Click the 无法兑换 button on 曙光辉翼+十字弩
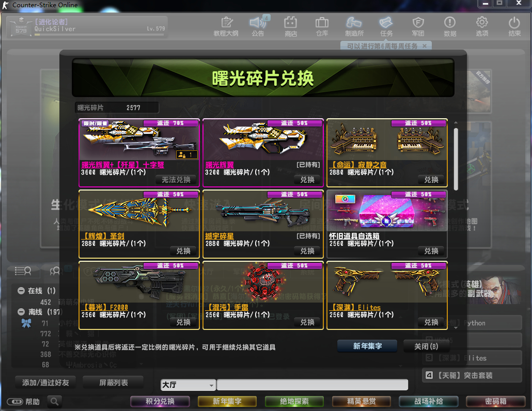 click(x=177, y=180)
